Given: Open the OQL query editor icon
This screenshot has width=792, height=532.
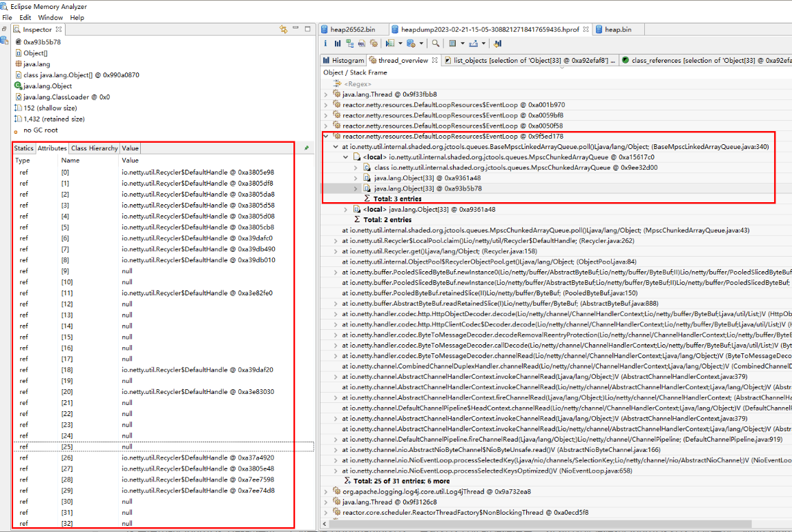Looking at the screenshot, I should pyautogui.click(x=362, y=43).
